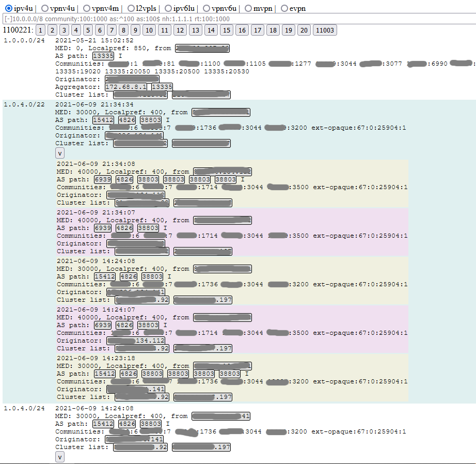The image size is (476, 464).
Task: Pick the mvpn radio button
Action: click(x=248, y=8)
